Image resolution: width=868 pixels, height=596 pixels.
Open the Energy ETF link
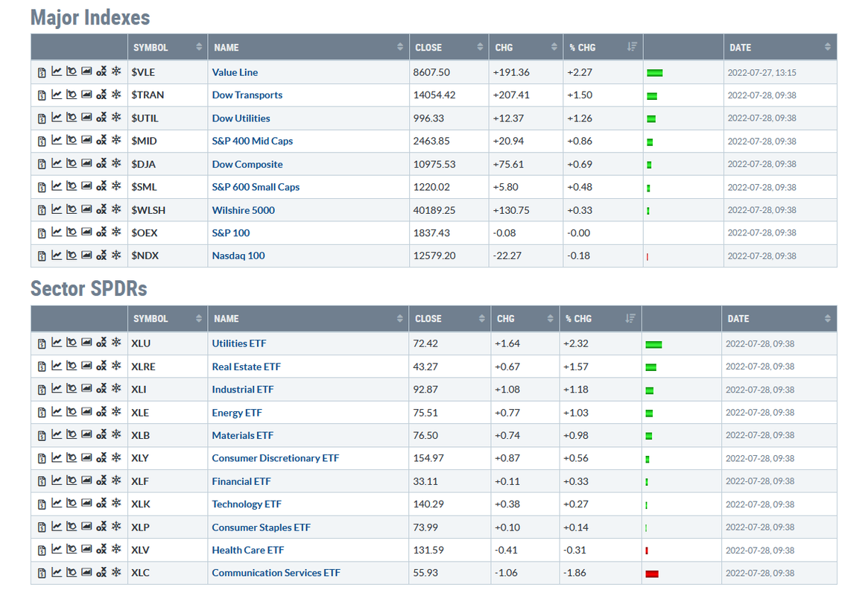(x=237, y=412)
